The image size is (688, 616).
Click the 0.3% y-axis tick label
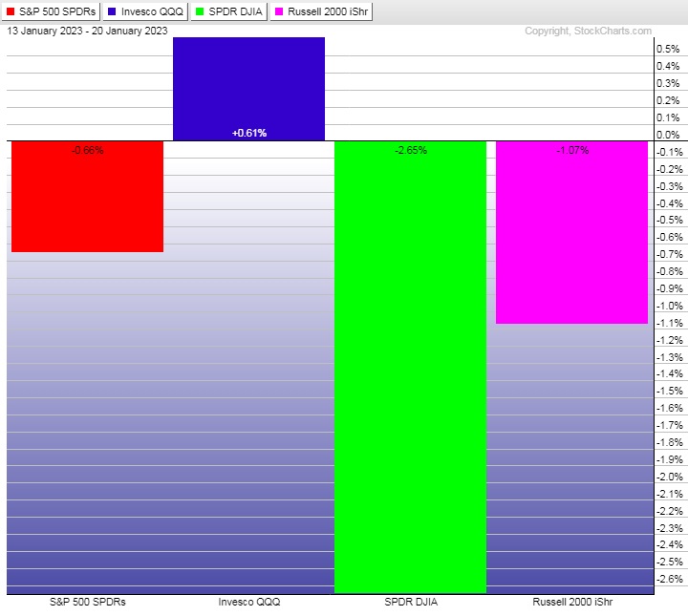(x=668, y=83)
